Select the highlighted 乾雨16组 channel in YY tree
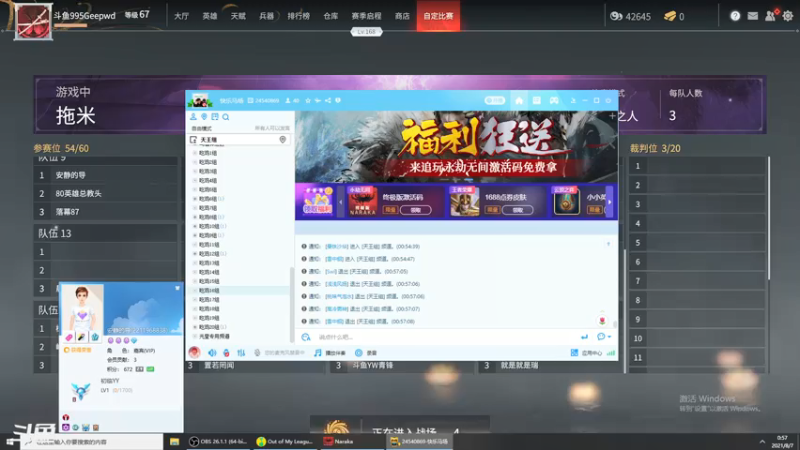The image size is (800, 450). tap(239, 290)
